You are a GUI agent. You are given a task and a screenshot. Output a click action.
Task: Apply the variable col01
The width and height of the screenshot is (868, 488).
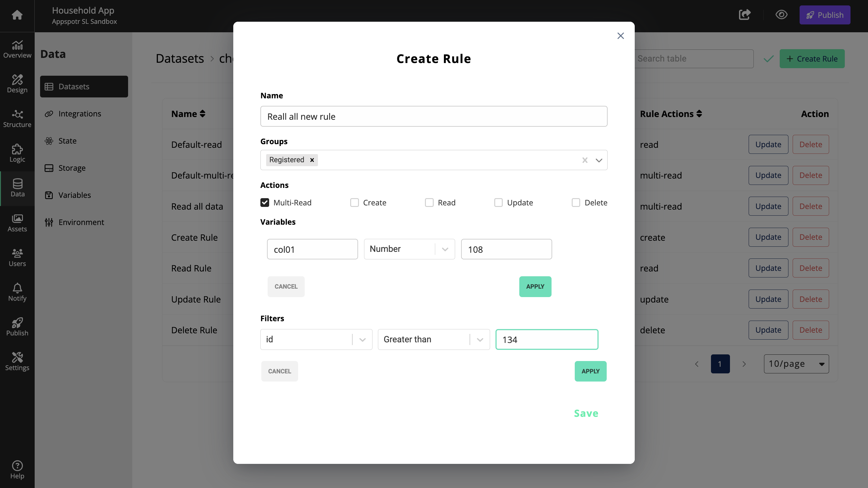tap(535, 287)
